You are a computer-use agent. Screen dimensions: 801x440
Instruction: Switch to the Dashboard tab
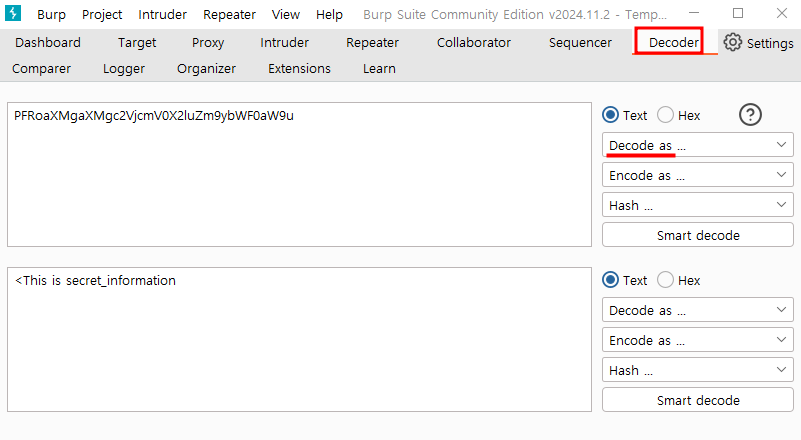48,42
